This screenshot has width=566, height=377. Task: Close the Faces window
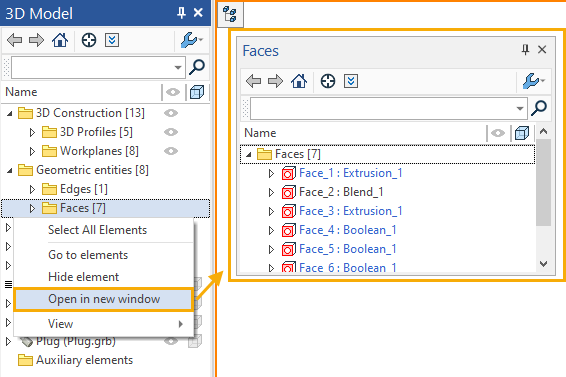542,49
